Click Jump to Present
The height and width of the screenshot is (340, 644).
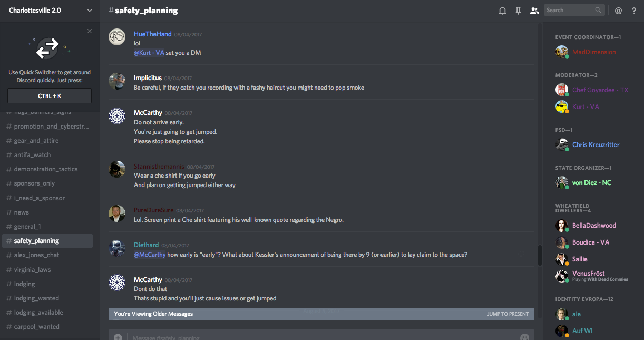click(x=508, y=314)
